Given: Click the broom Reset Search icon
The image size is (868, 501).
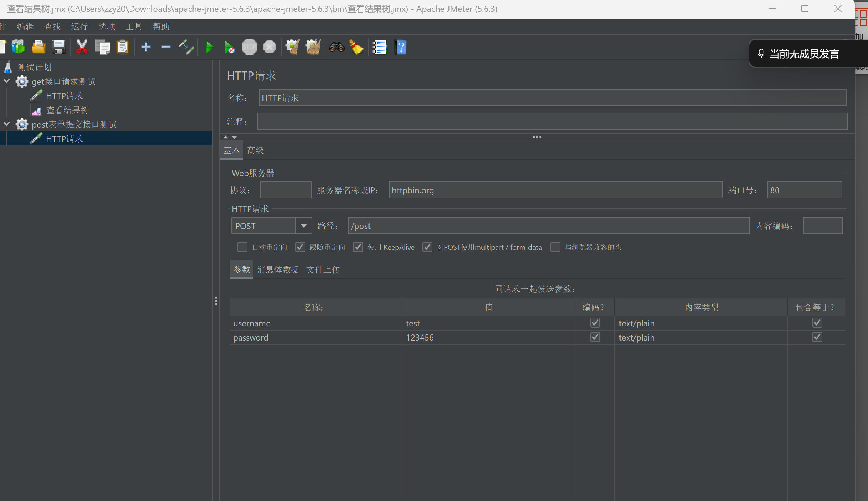Looking at the screenshot, I should (x=356, y=47).
